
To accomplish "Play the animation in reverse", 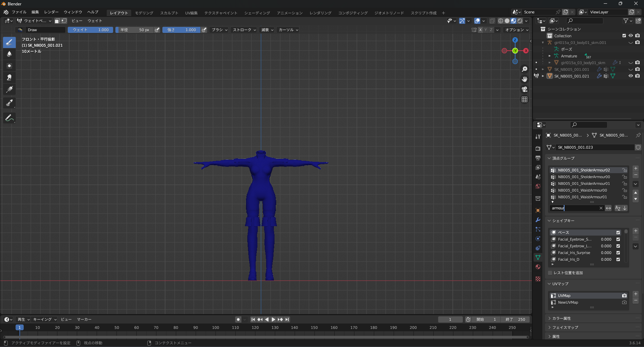I will click(x=267, y=319).
